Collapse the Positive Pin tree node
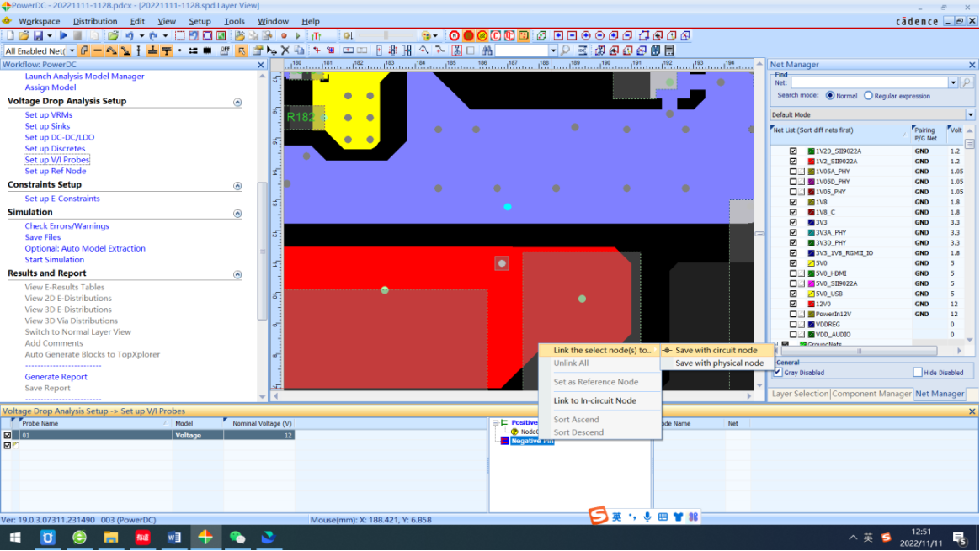 (496, 423)
